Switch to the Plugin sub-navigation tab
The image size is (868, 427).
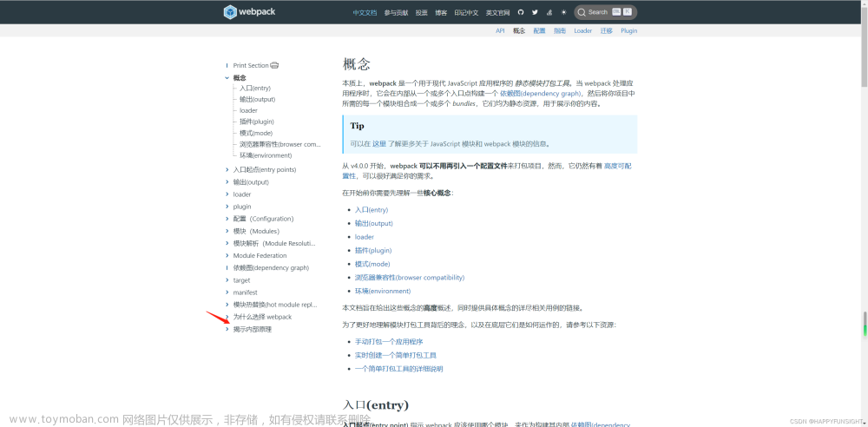coord(628,31)
